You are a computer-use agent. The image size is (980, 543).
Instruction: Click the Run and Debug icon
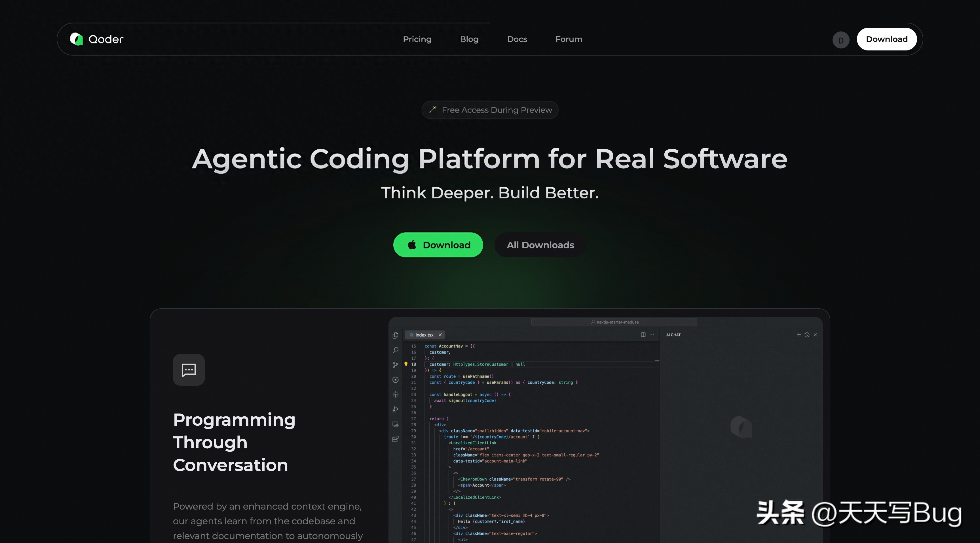395,410
